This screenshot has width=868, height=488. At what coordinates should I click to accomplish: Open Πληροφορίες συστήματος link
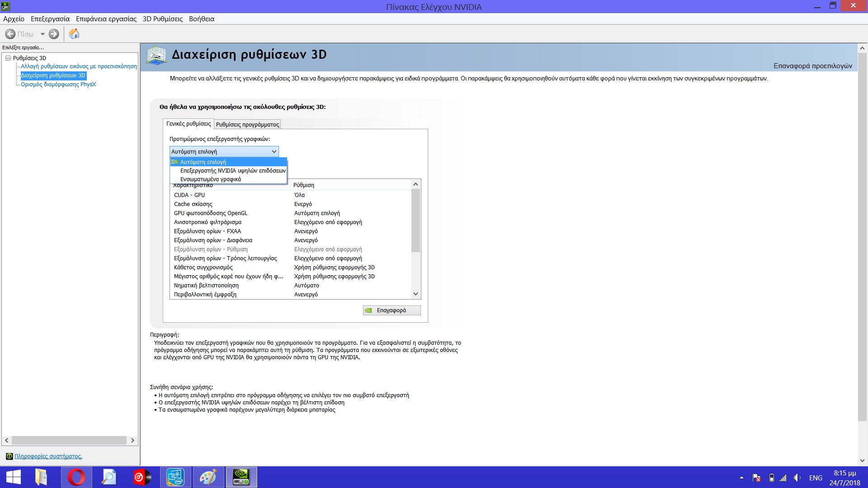(x=48, y=456)
